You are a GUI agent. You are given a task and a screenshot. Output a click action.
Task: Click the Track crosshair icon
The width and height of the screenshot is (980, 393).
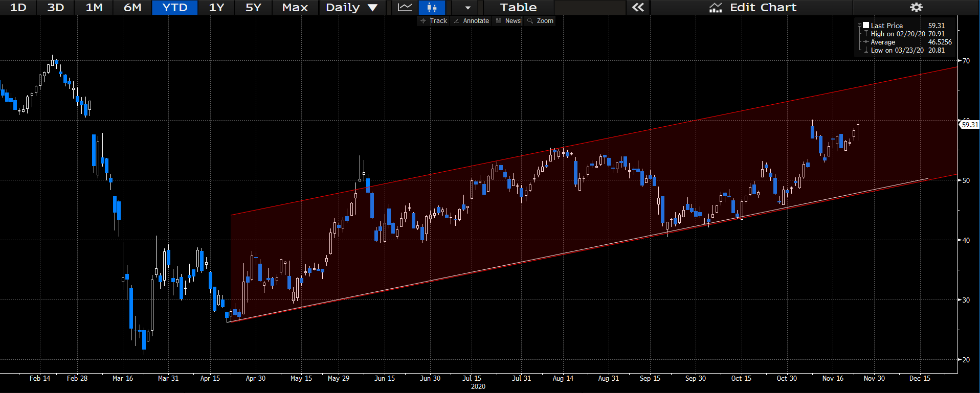pyautogui.click(x=423, y=21)
